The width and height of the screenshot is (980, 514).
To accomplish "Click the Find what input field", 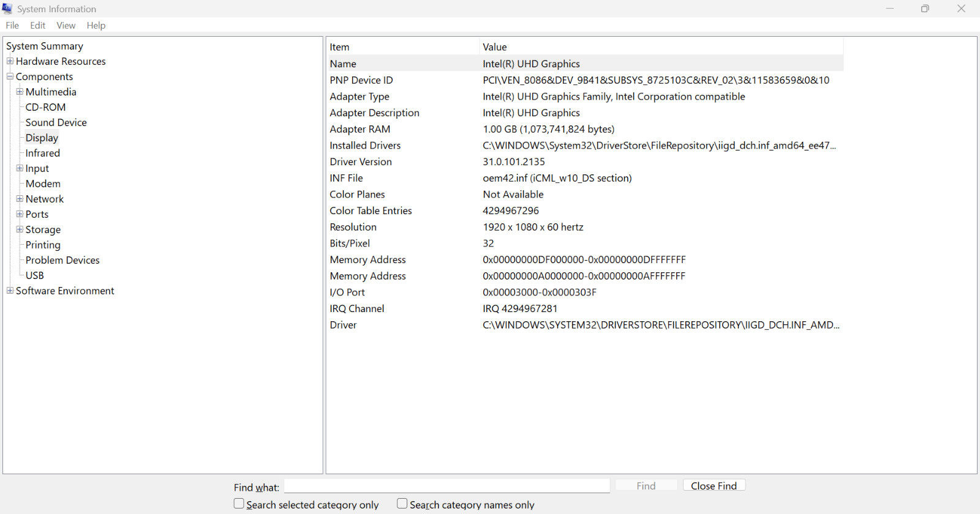I will [x=447, y=486].
